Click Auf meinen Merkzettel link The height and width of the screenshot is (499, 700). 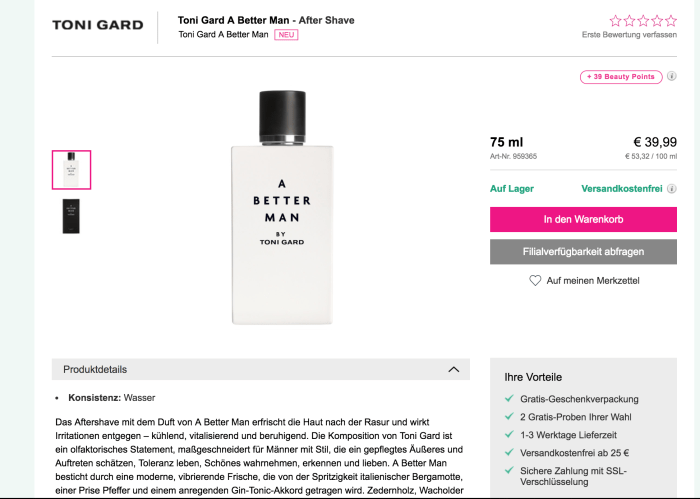pyautogui.click(x=592, y=281)
